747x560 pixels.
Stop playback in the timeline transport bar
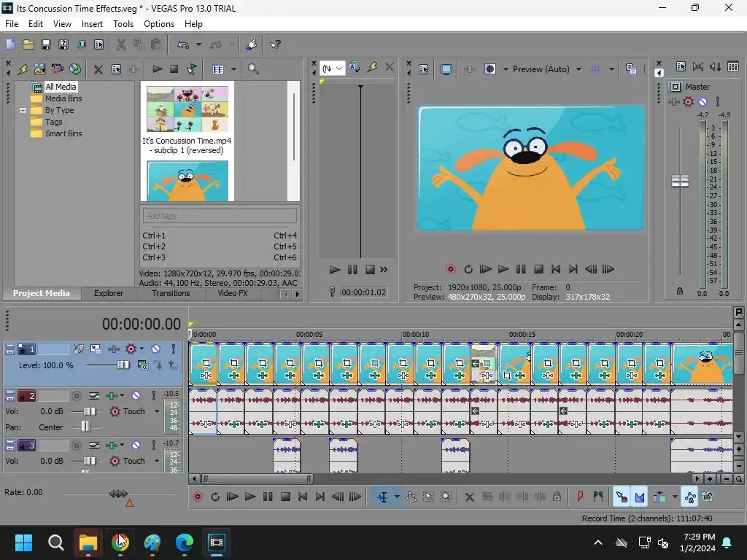coord(285,497)
